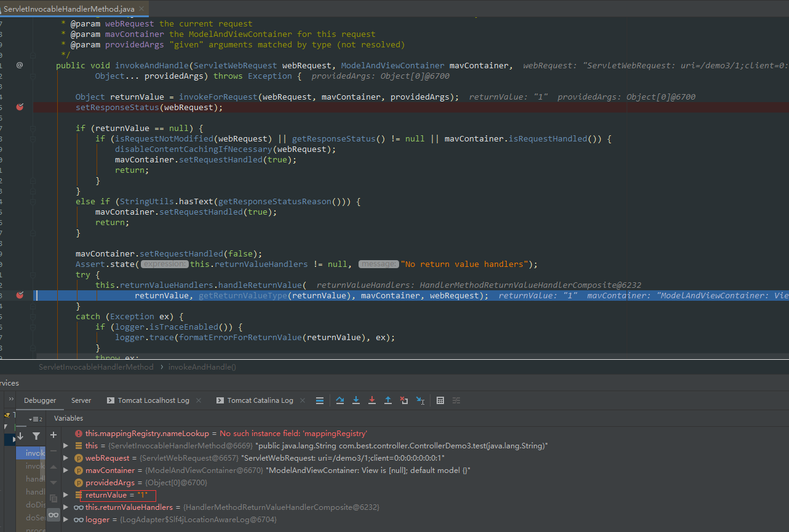The height and width of the screenshot is (532, 789).
Task: Click the Run to Cursor icon
Action: coord(420,400)
